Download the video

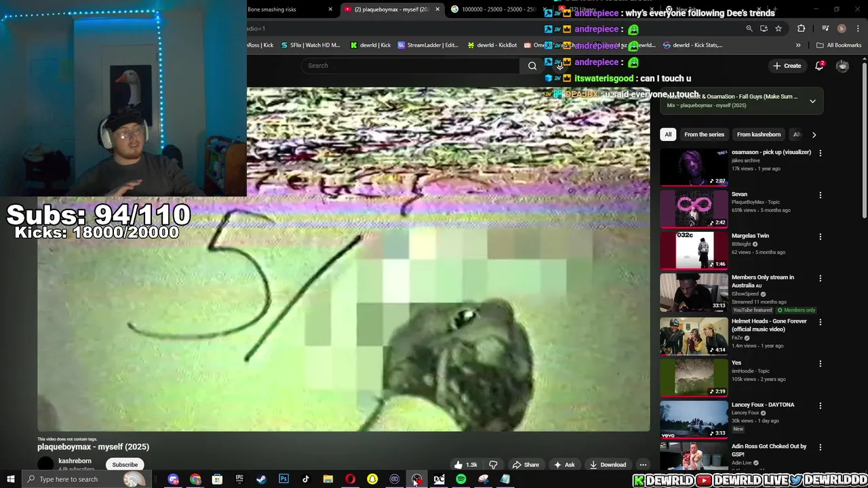[608, 465]
